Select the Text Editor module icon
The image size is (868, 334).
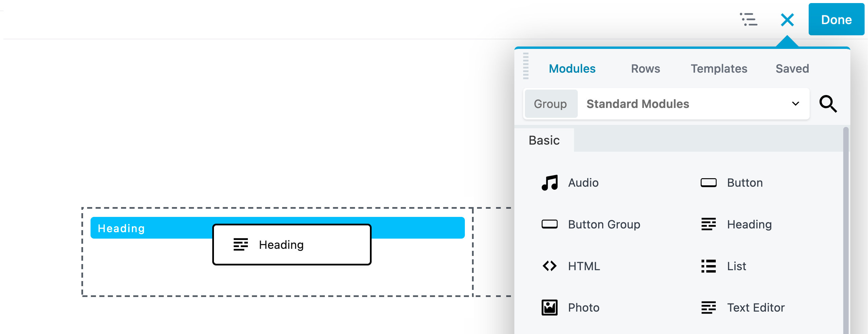709,307
